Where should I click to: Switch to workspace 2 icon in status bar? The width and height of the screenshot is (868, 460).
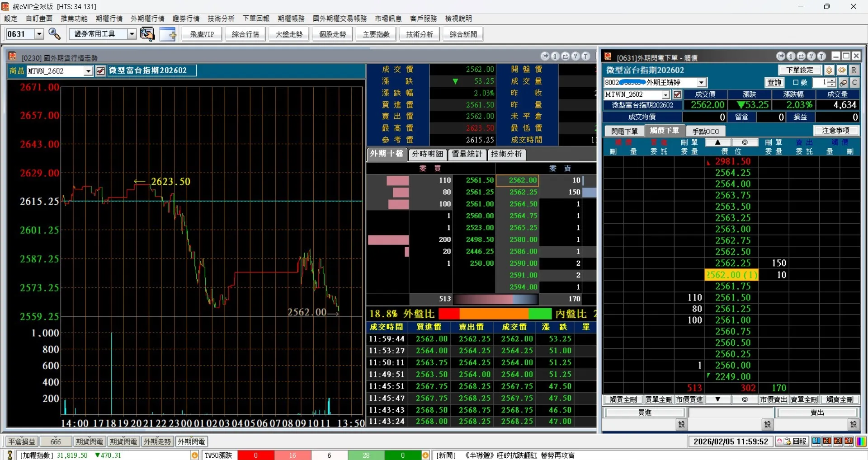pyautogui.click(x=827, y=441)
